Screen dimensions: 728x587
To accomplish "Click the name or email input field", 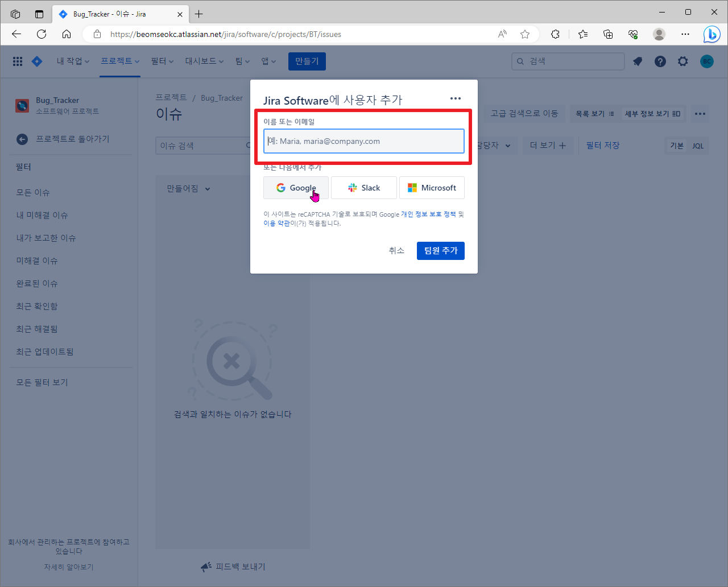I will 364,141.
